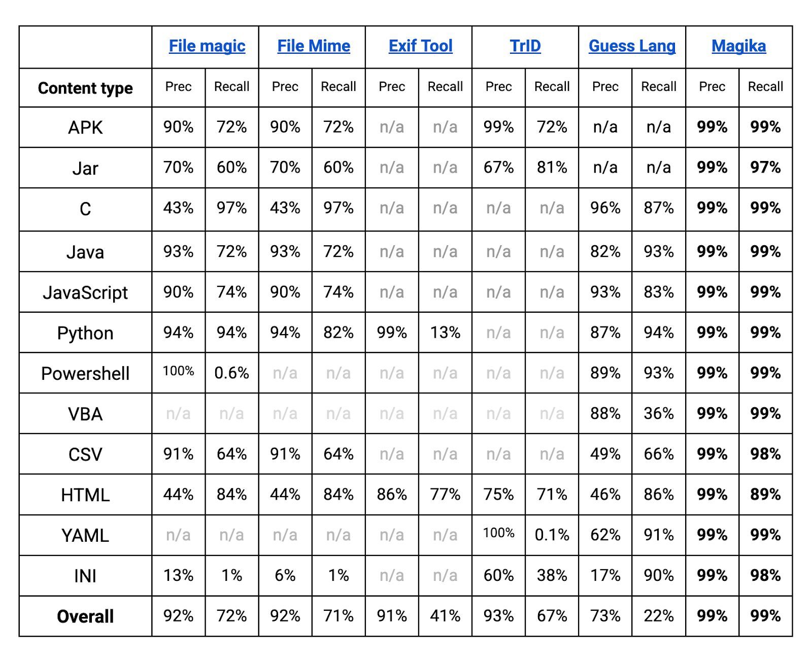Click the HTML row label
Screen dimensions: 812x655
85,495
